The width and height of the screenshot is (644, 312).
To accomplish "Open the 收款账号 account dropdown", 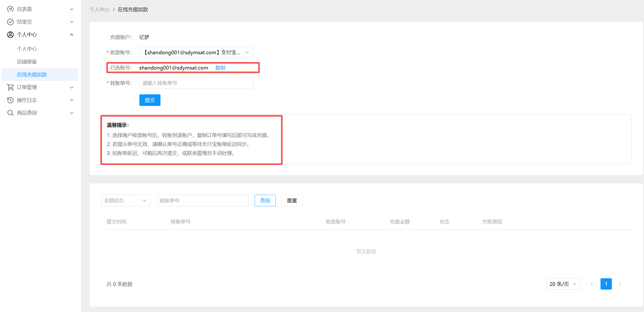I will coord(196,53).
